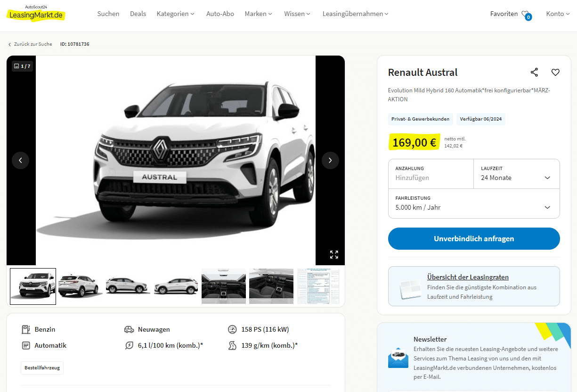Click the Verfügbar 06/2024 tag
Image resolution: width=577 pixels, height=392 pixels.
481,119
